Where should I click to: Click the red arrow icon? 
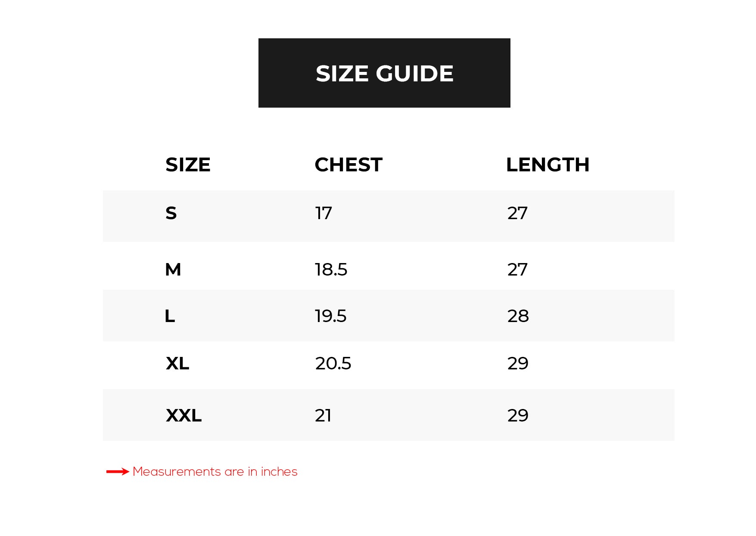click(x=118, y=472)
